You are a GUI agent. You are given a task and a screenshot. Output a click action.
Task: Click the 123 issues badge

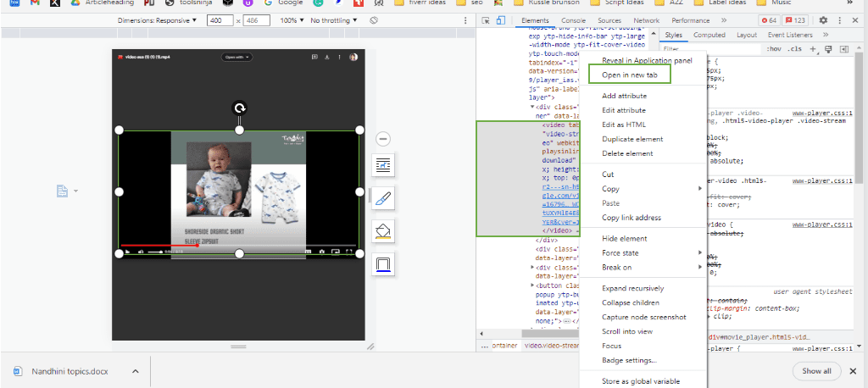797,20
